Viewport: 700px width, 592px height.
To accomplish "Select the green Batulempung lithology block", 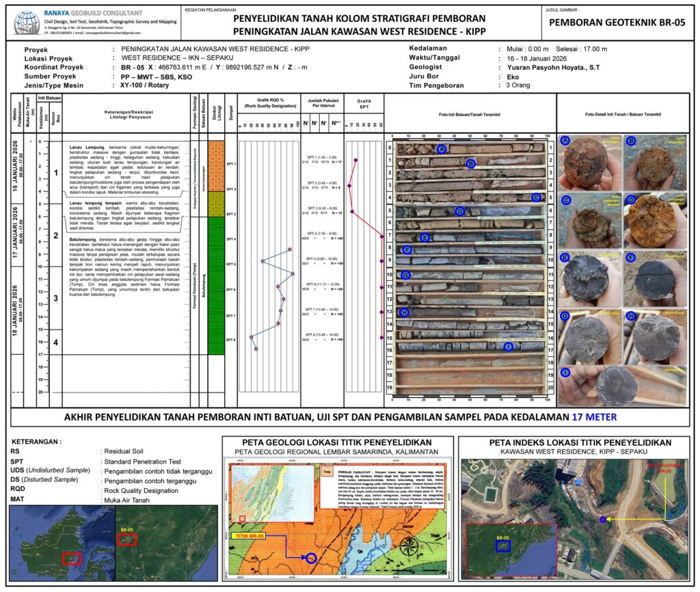I will pyautogui.click(x=215, y=285).
